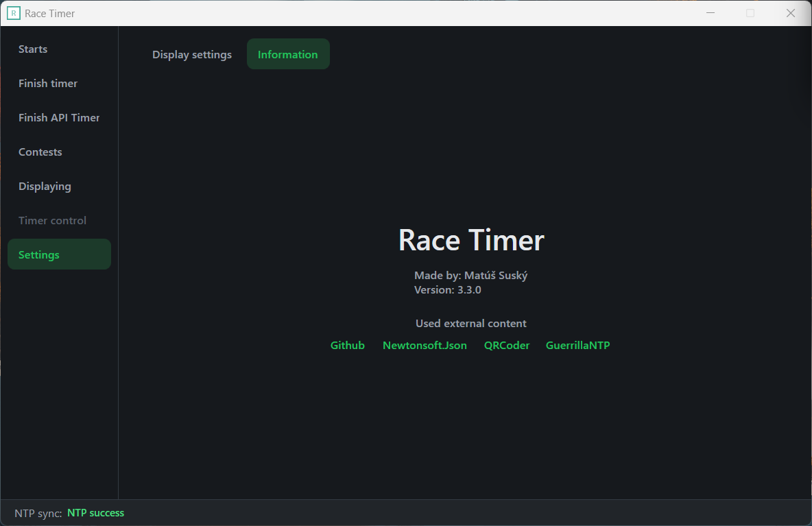Open the Github link
Image resolution: width=812 pixels, height=526 pixels.
point(348,346)
